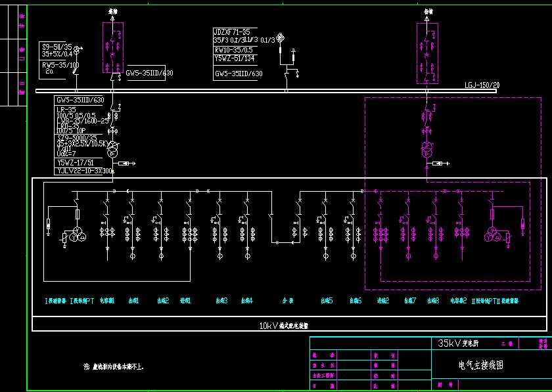Click the YJLV22-10-3X300 cable label

[83, 170]
